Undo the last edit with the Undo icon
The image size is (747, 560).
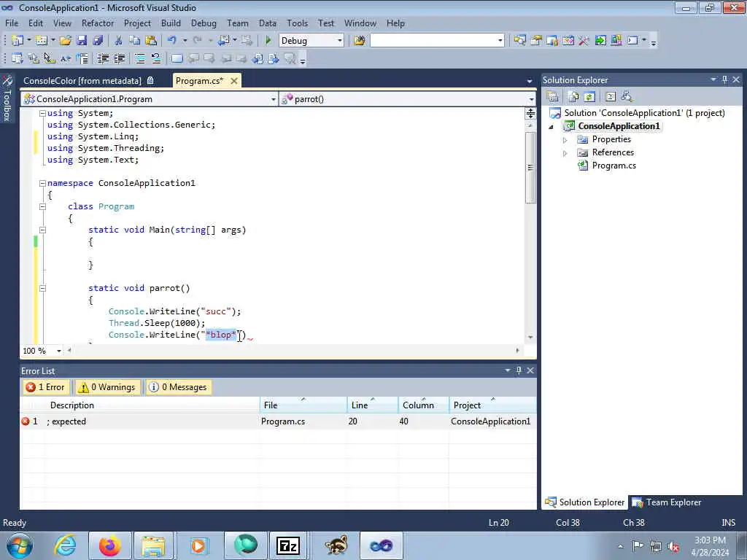click(x=172, y=41)
